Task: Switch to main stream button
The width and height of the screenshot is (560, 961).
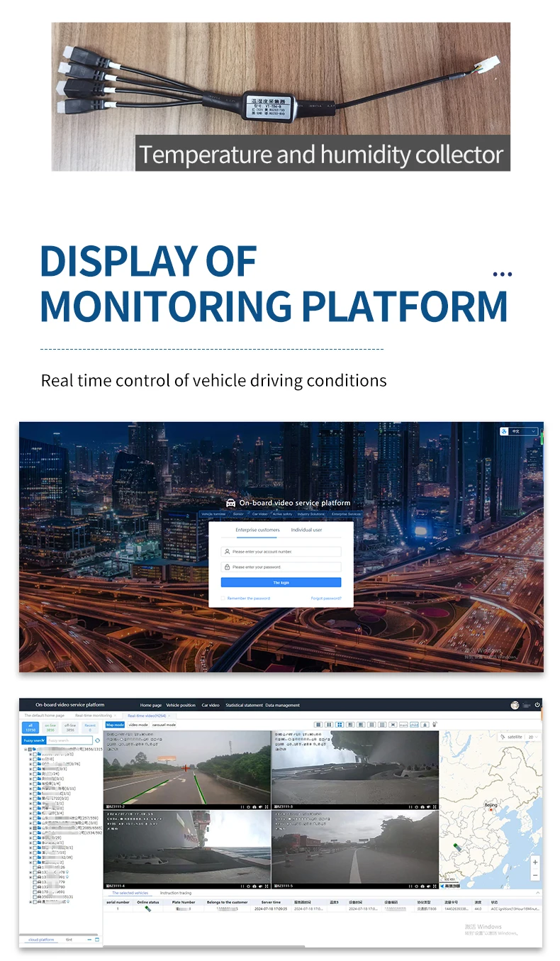Action: (403, 725)
